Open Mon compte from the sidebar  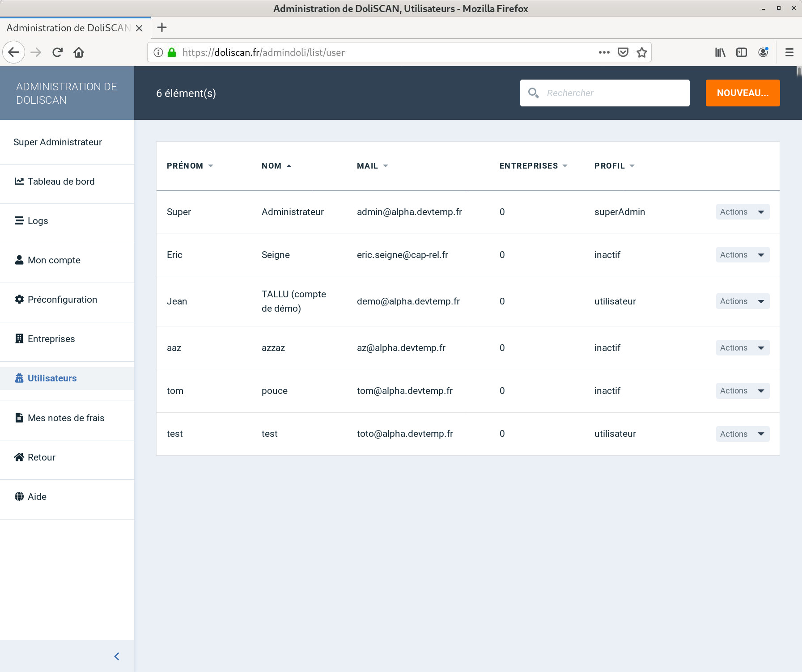click(54, 260)
